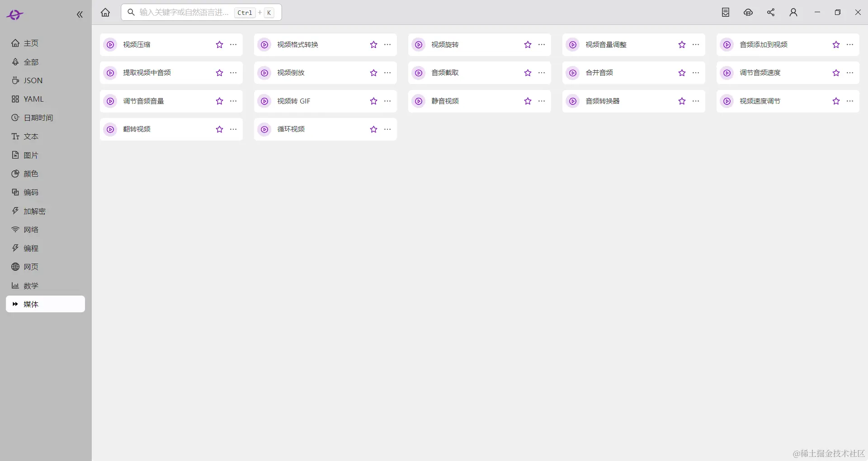Open more options for 音频添加到视频
Viewport: 868px width, 461px height.
[850, 45]
